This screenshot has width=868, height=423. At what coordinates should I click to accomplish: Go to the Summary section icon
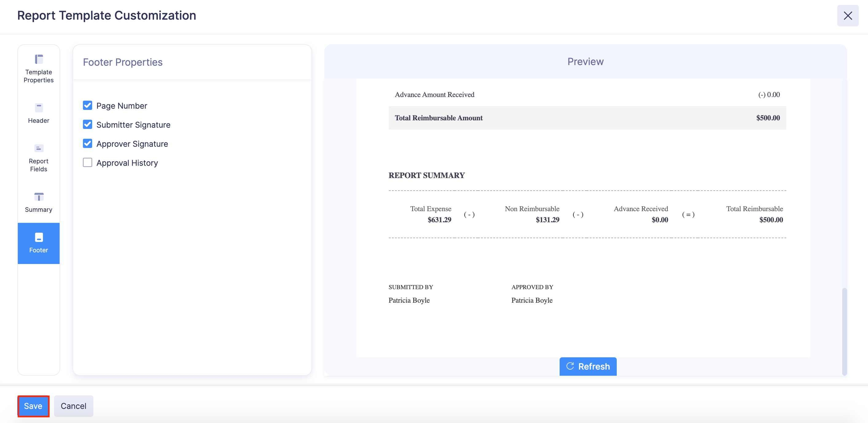pyautogui.click(x=39, y=197)
